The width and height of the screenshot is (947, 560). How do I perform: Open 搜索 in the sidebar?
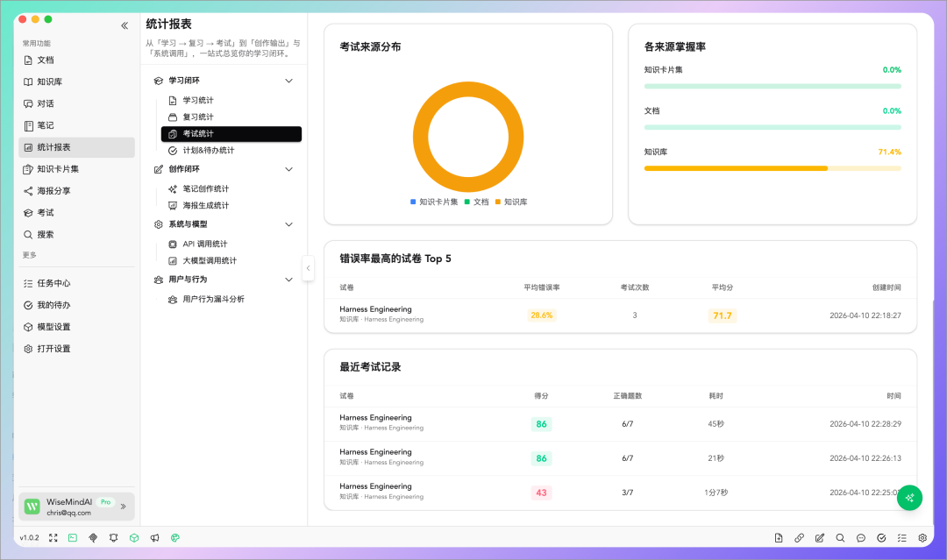pyautogui.click(x=76, y=234)
